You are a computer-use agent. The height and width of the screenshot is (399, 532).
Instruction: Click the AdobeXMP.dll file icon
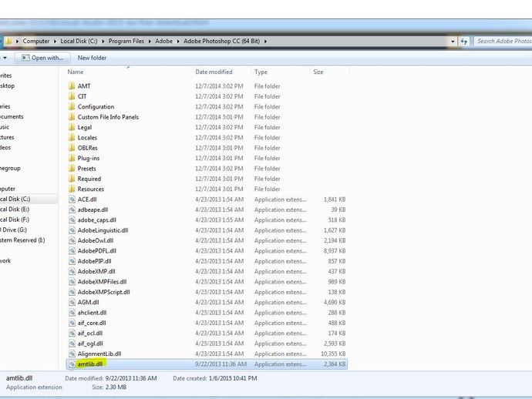pos(72,271)
